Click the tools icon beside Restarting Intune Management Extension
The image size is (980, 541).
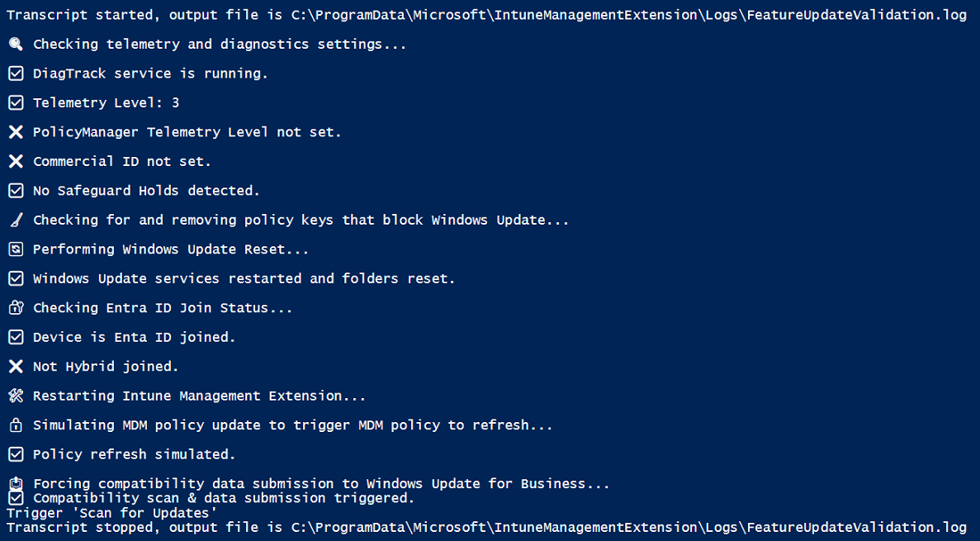[16, 396]
